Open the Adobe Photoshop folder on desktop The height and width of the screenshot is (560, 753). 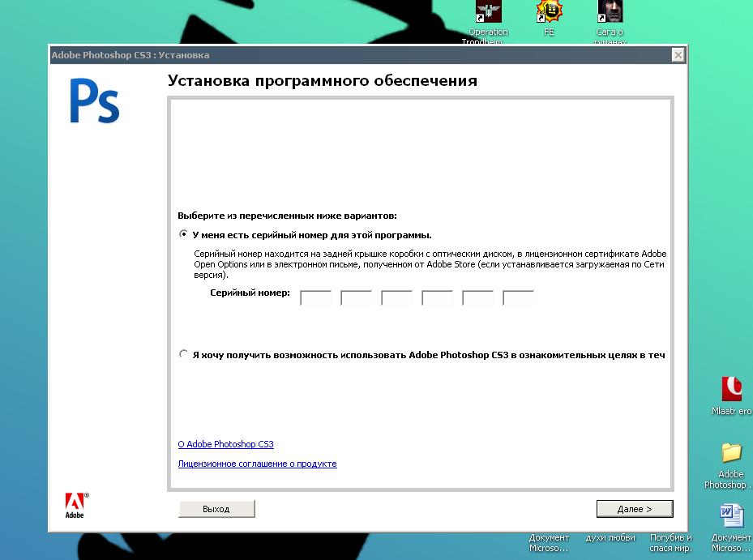click(731, 454)
